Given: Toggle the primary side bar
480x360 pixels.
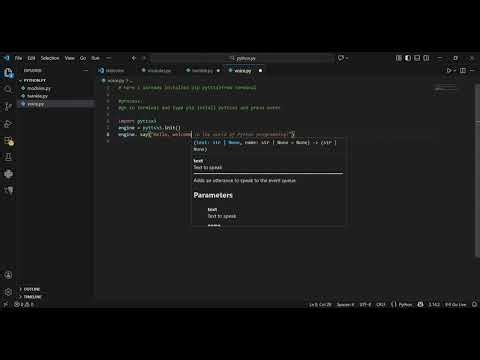Looking at the screenshot, I should pos(408,58).
